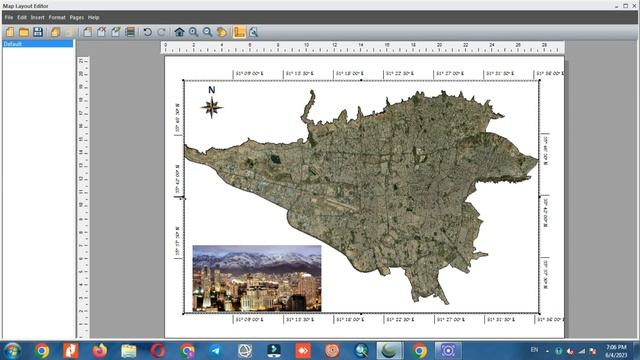Viewport: 640px width, 360px height.
Task: Click the Add new page icon
Action: 87,32
